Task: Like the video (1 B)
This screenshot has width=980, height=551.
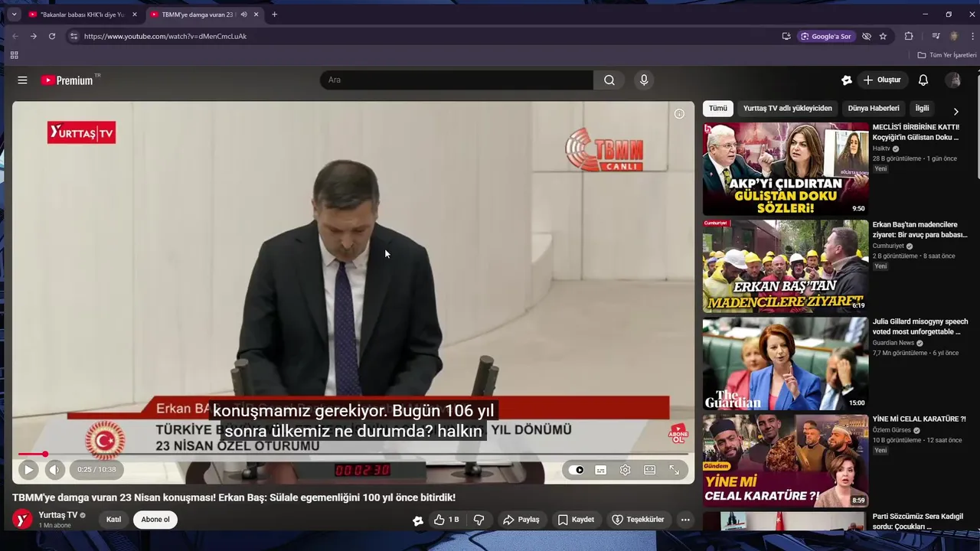Action: click(446, 520)
